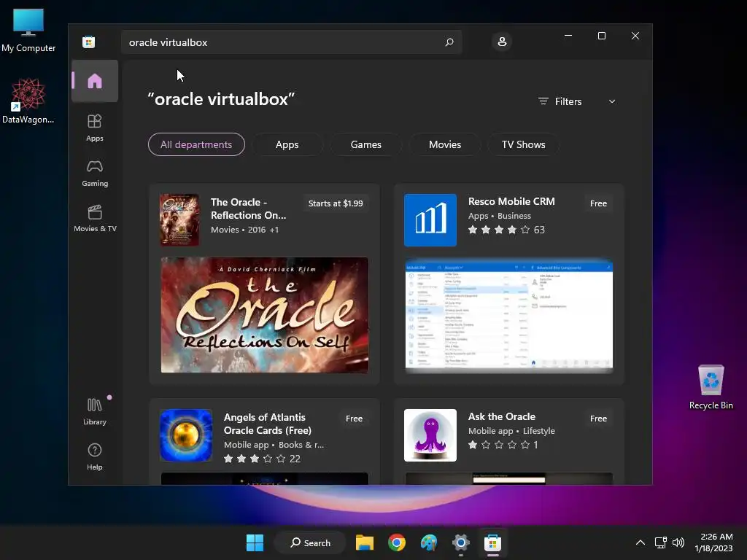Open My Computer desktop icon
747x560 pixels.
pyautogui.click(x=28, y=30)
